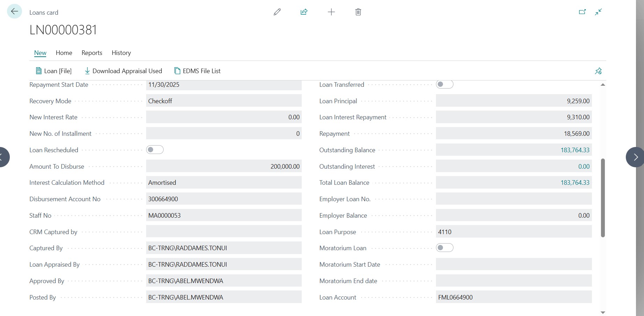This screenshot has height=316, width=644.
Task: Open the card in new window icon
Action: [582, 12]
